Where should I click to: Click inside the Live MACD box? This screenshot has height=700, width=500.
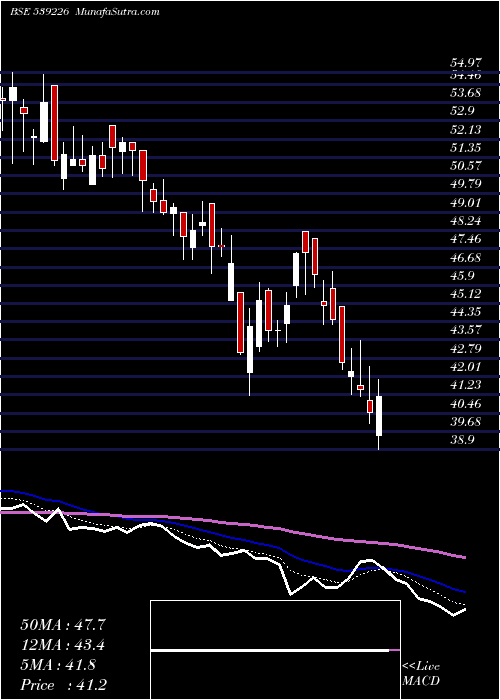(x=275, y=650)
